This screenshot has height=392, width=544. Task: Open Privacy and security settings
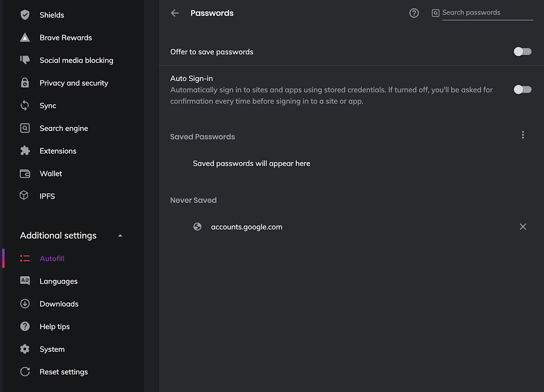pos(74,83)
